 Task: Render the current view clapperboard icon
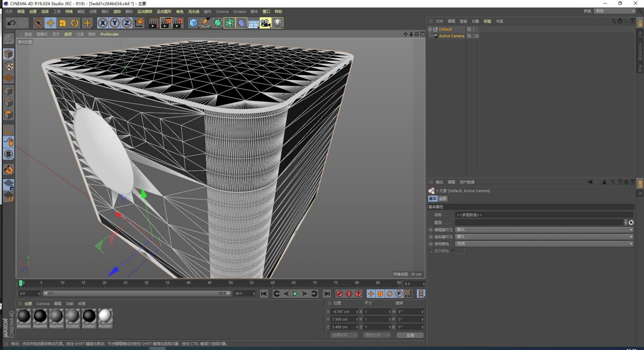click(x=153, y=23)
